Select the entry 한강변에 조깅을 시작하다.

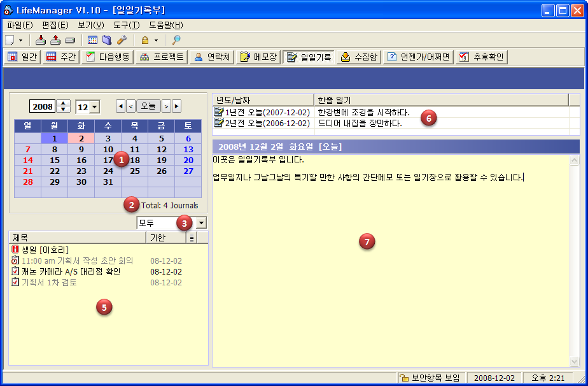pos(364,112)
